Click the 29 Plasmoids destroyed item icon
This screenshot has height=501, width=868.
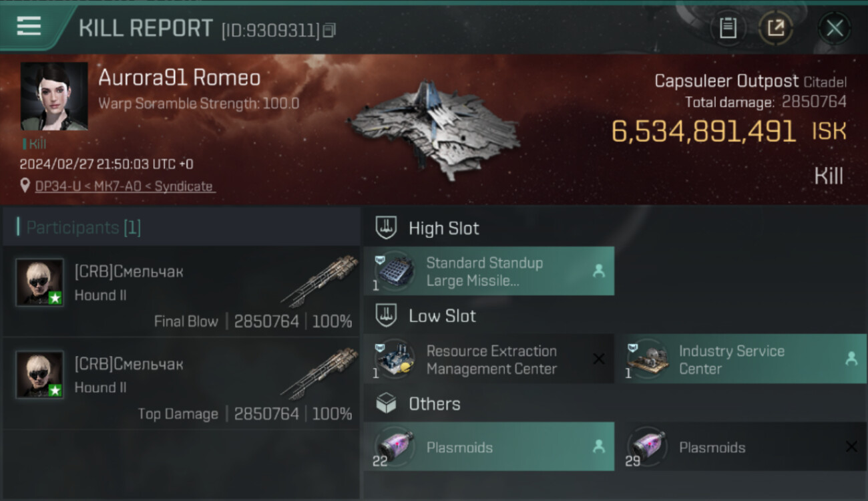click(x=648, y=446)
